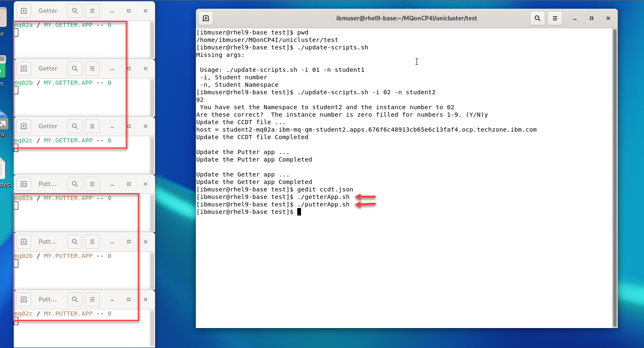644x348 pixels.
Task: Open search in mq02a Putter terminal
Action: pos(75,184)
